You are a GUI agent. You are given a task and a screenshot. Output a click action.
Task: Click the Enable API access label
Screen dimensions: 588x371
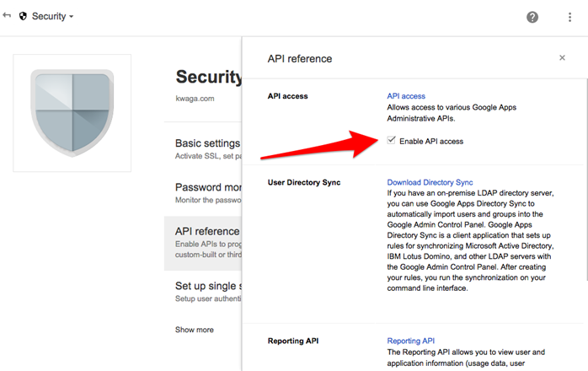pyautogui.click(x=431, y=142)
